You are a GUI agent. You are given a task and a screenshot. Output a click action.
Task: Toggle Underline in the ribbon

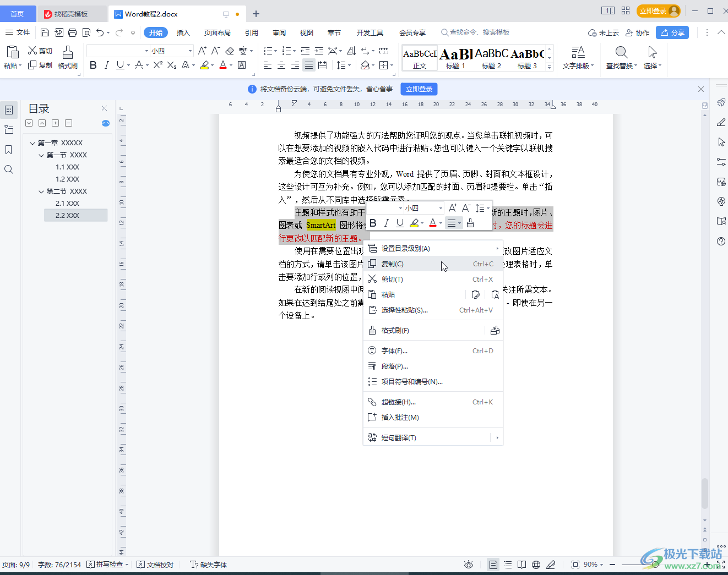point(120,65)
